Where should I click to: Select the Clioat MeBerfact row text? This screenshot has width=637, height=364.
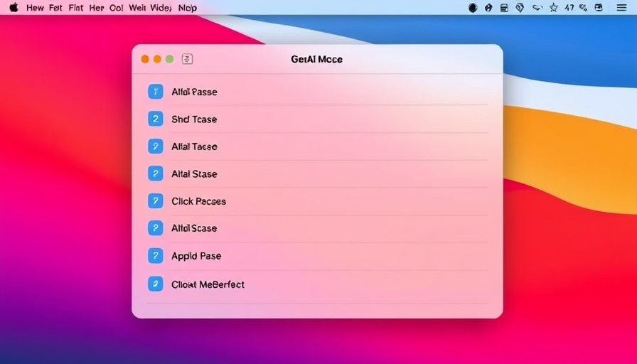click(208, 284)
